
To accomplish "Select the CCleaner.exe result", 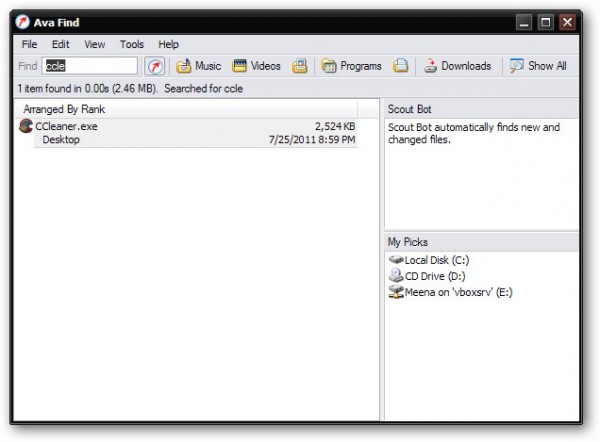I will pos(188,133).
